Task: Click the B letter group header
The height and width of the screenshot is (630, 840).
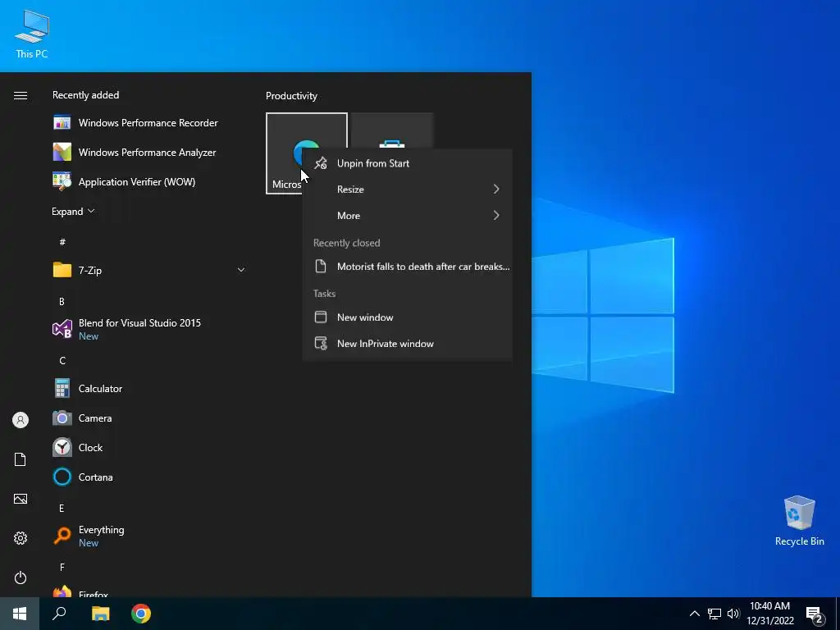Action: [x=62, y=302]
